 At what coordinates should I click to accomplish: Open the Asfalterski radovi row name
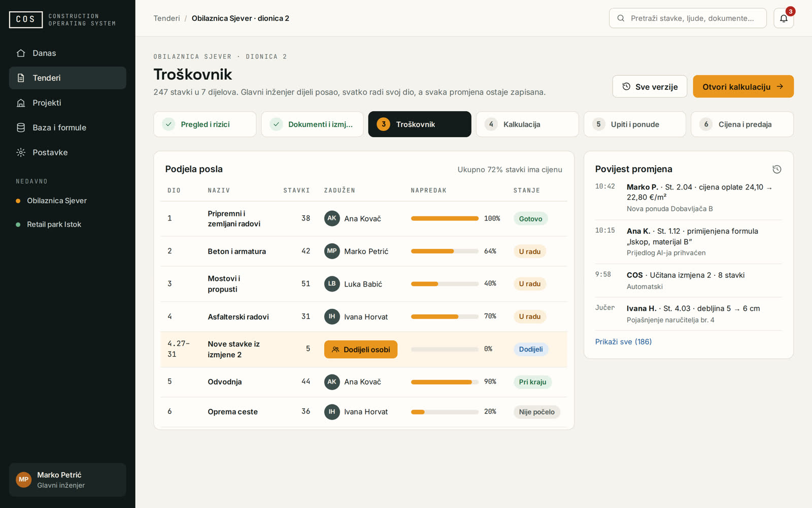click(x=238, y=316)
